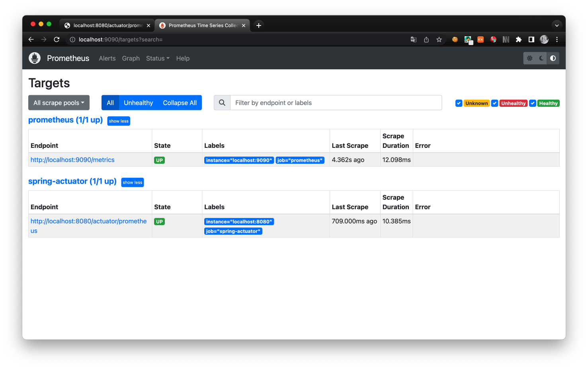Open a new browser tab
The height and width of the screenshot is (369, 588).
tap(259, 25)
